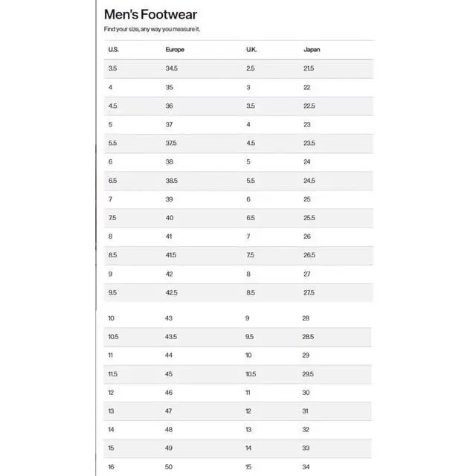Click Europe size 43.5 value
Screen dimensions: 476x476
171,337
